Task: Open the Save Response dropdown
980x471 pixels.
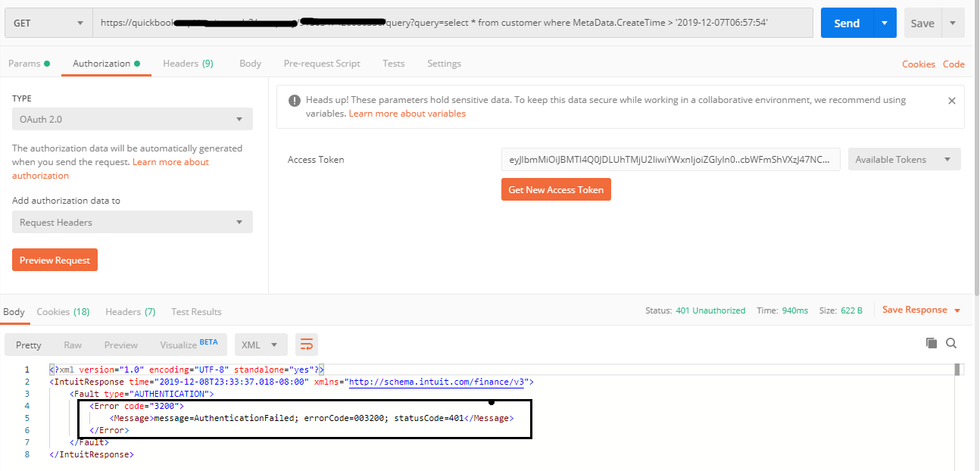Action: [x=921, y=309]
